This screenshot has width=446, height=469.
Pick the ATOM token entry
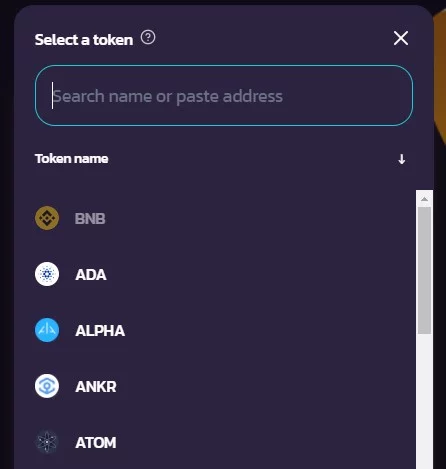[96, 443]
